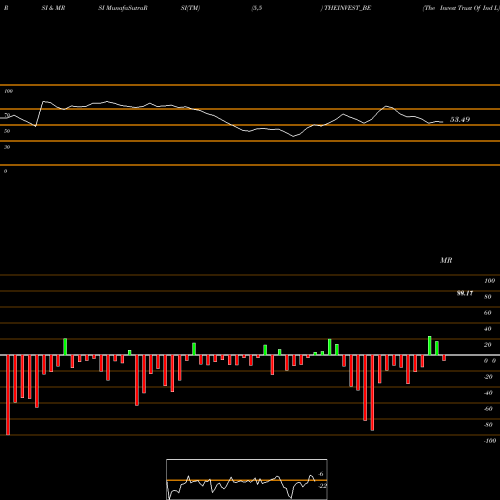Click the 80 label on MR axis

488,297
